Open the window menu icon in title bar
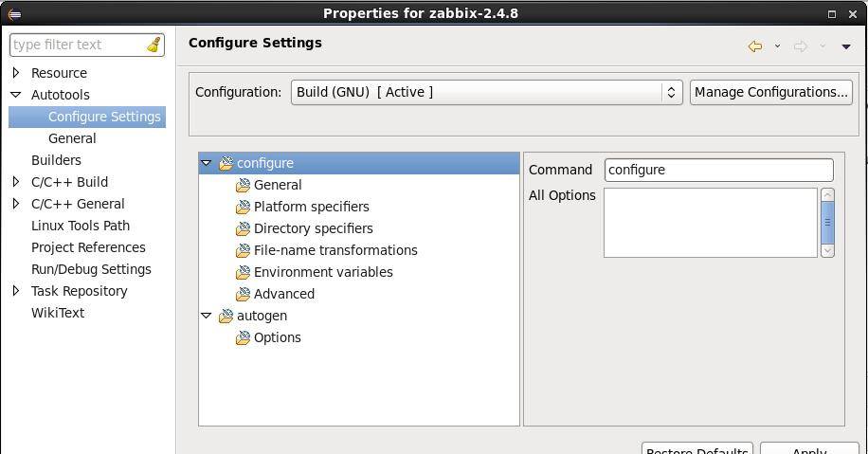 point(13,13)
